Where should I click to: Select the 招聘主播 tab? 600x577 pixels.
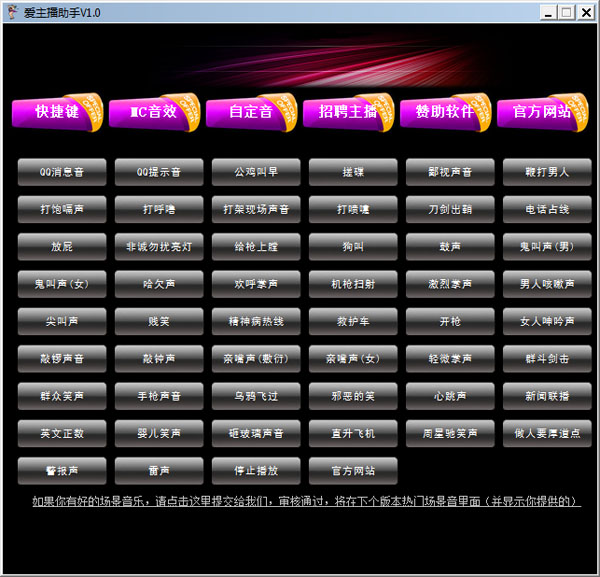(349, 112)
